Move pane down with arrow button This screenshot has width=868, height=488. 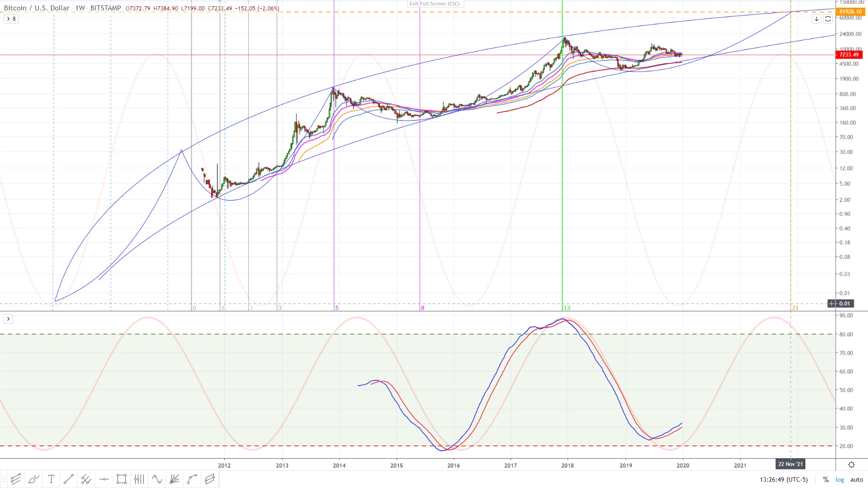(x=816, y=19)
